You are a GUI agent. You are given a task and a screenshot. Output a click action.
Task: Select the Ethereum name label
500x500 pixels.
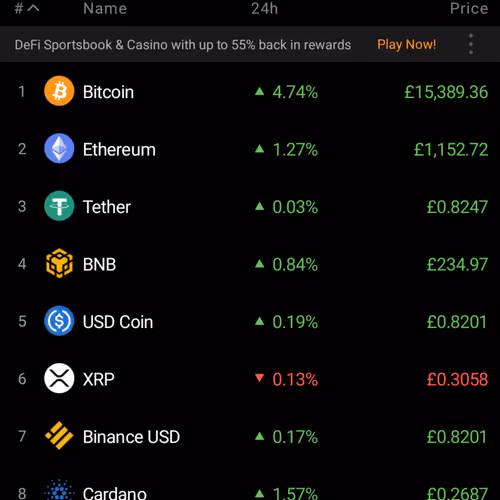(119, 149)
